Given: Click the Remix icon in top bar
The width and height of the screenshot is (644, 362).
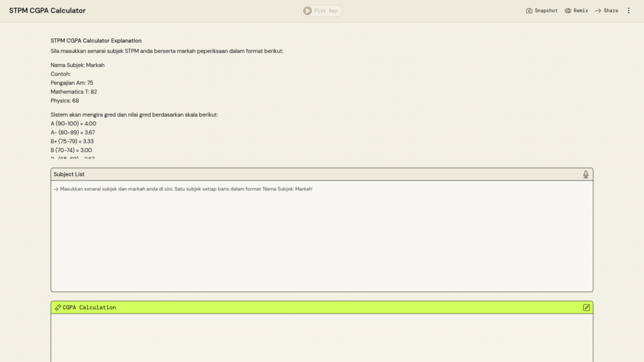Looking at the screenshot, I should pos(568,11).
